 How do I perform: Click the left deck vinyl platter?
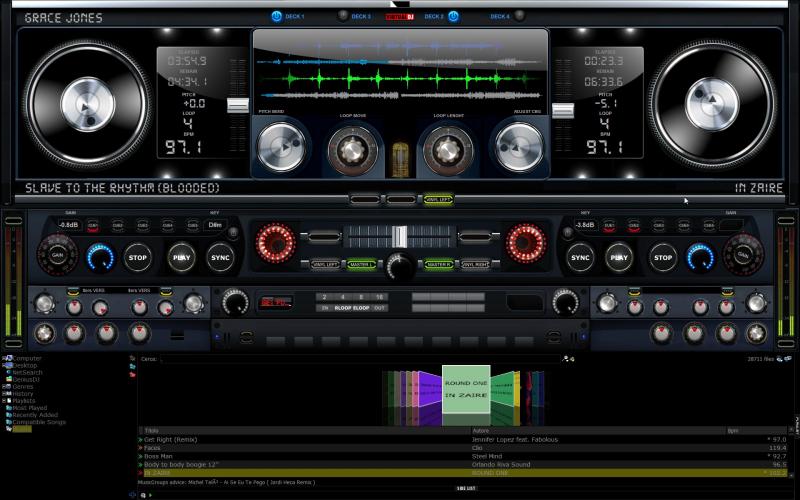pyautogui.click(x=88, y=105)
